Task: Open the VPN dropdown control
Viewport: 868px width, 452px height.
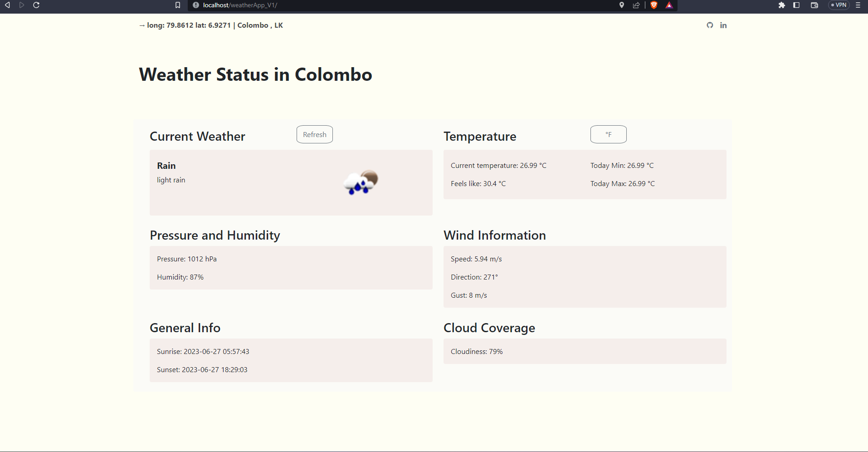Action: 839,5
